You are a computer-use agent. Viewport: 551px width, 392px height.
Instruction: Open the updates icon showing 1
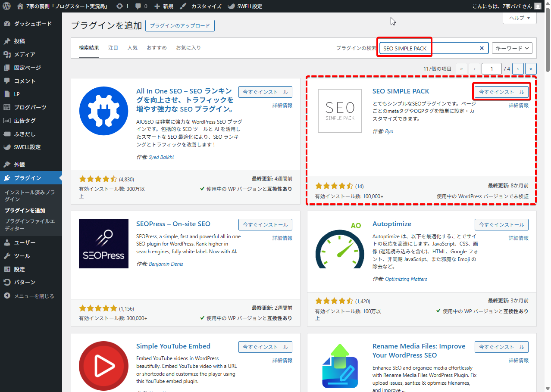[119, 6]
